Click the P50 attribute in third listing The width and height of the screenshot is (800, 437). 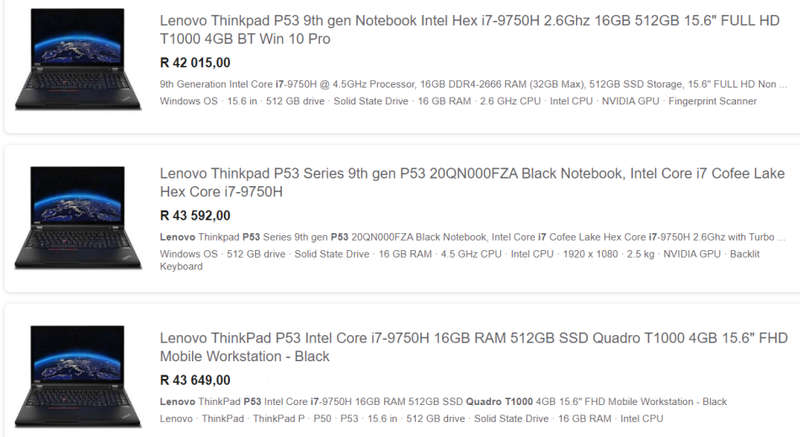coord(322,419)
